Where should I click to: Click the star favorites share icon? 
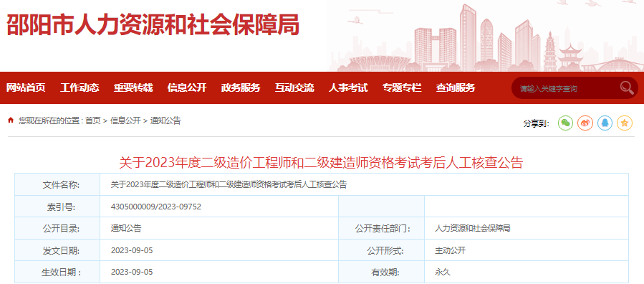pos(625,123)
